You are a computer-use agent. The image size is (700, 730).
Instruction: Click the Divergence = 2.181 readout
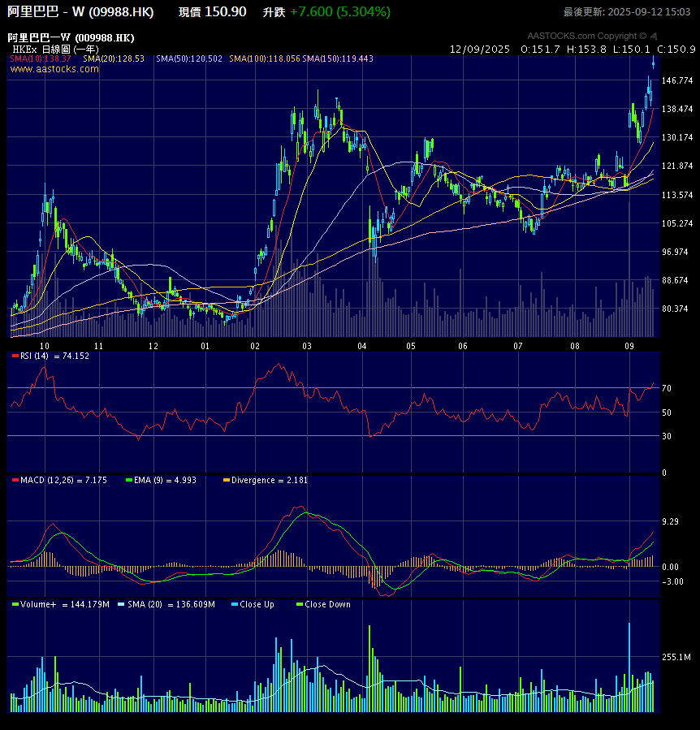tap(269, 480)
